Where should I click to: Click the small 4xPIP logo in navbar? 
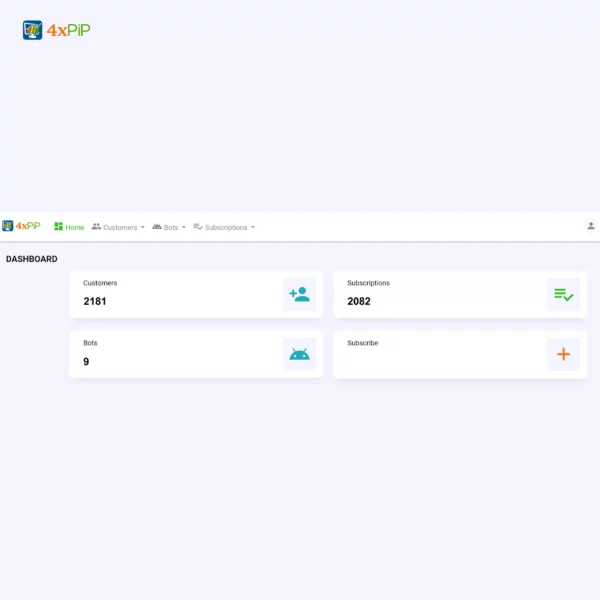click(x=21, y=226)
